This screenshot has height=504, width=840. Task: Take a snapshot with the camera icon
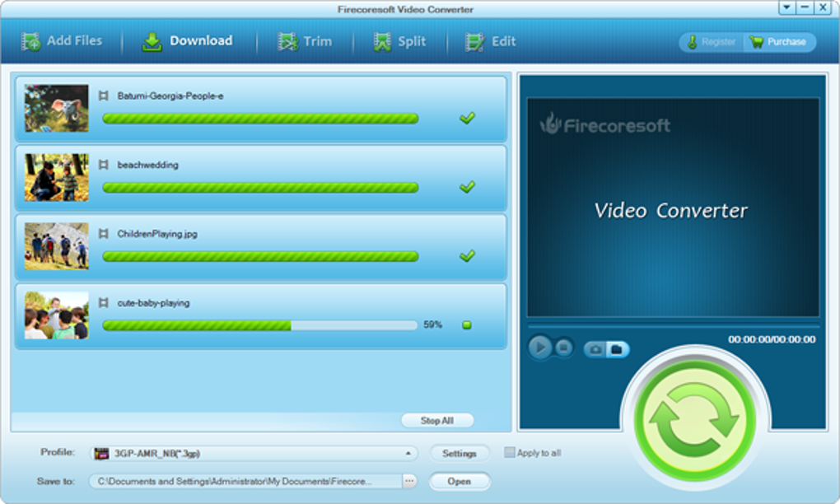point(595,350)
